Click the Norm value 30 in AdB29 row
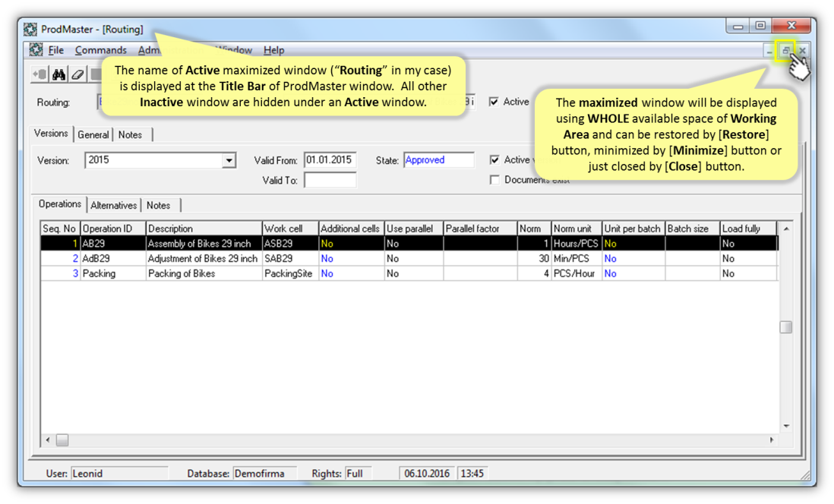Image resolution: width=834 pixels, height=504 pixels. point(534,258)
